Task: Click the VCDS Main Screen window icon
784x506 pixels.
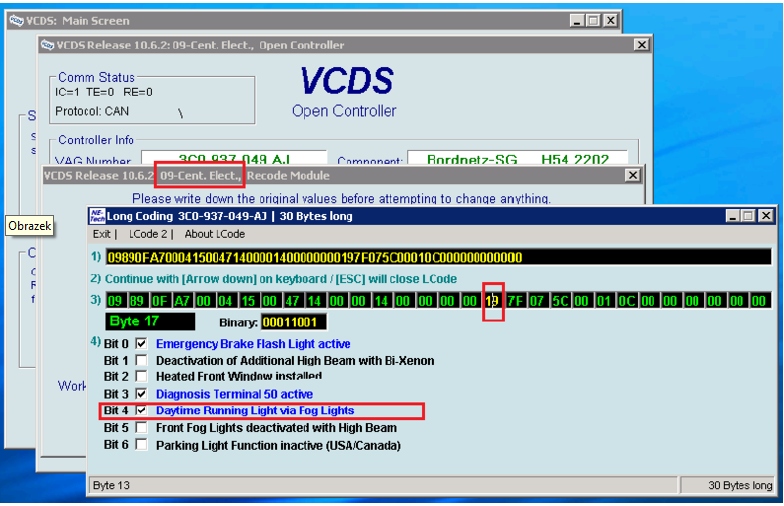Action: (16, 20)
